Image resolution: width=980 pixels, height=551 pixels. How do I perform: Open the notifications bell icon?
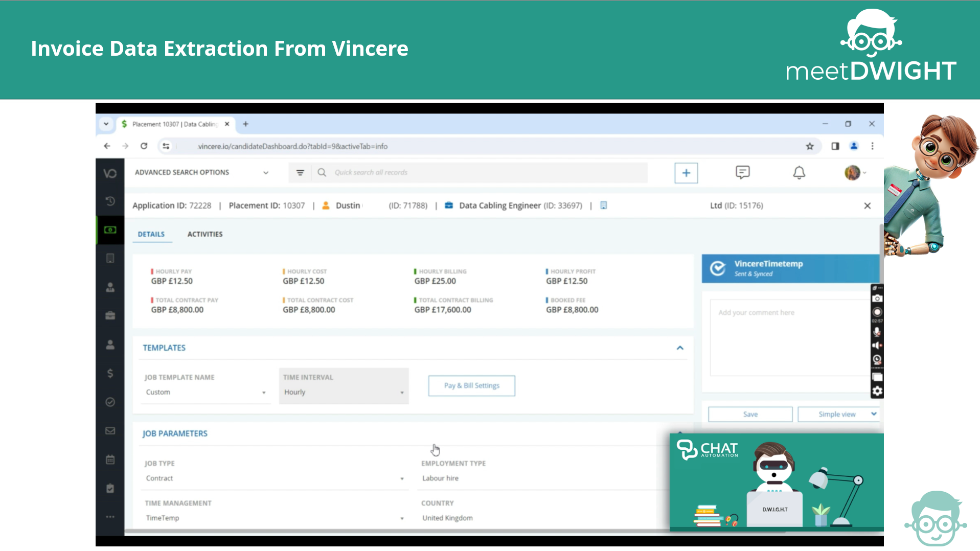tap(799, 173)
